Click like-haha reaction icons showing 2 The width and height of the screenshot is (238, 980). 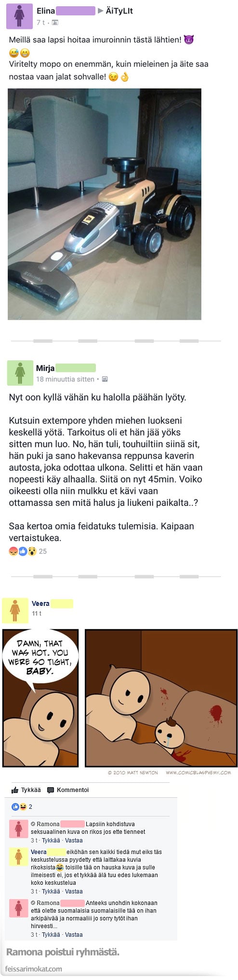click(19, 806)
